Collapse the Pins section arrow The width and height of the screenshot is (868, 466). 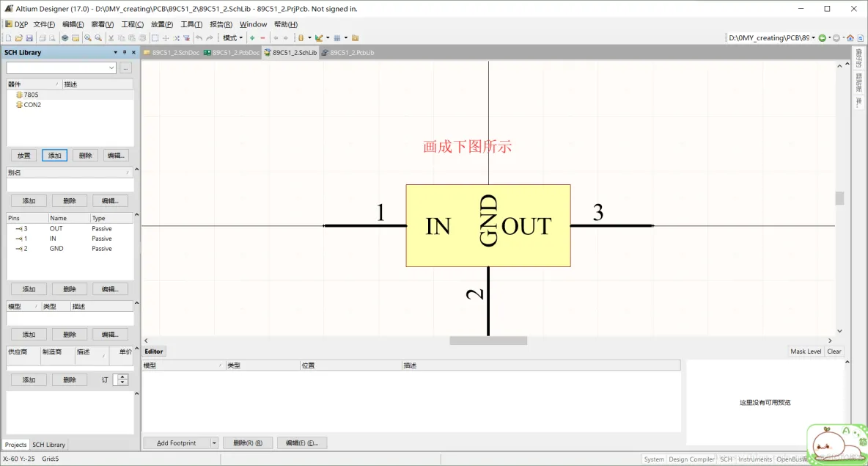tap(137, 215)
